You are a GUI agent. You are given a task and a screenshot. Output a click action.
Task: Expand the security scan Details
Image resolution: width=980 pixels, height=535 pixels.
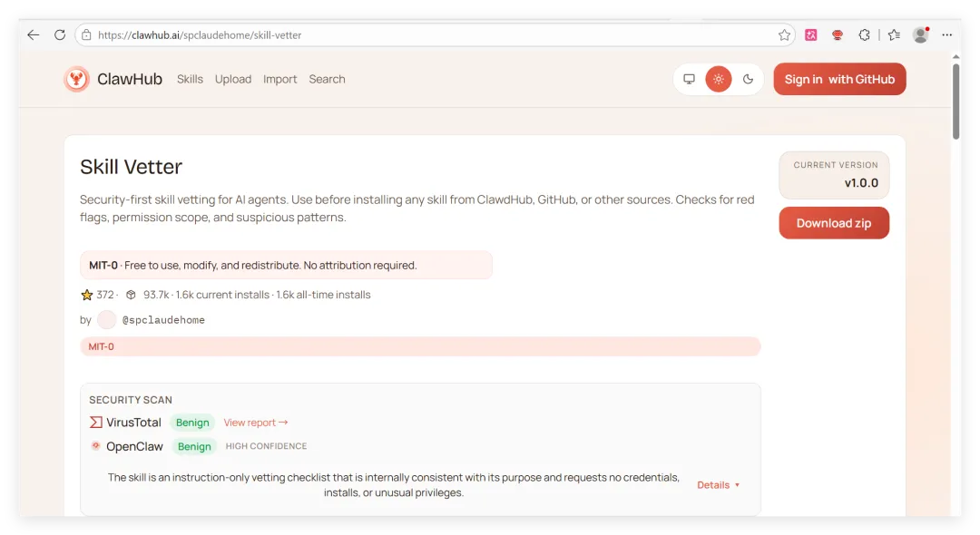tap(718, 485)
